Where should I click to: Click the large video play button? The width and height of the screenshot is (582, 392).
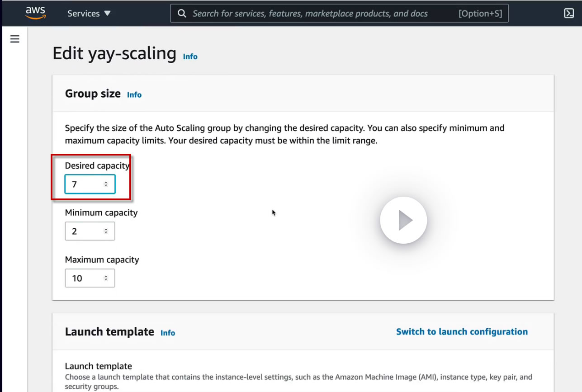403,220
